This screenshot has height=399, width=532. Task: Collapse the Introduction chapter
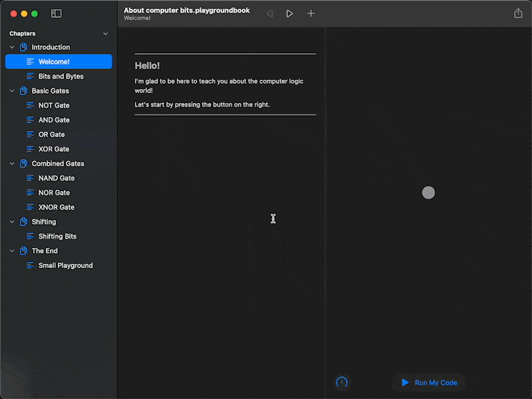[12, 47]
